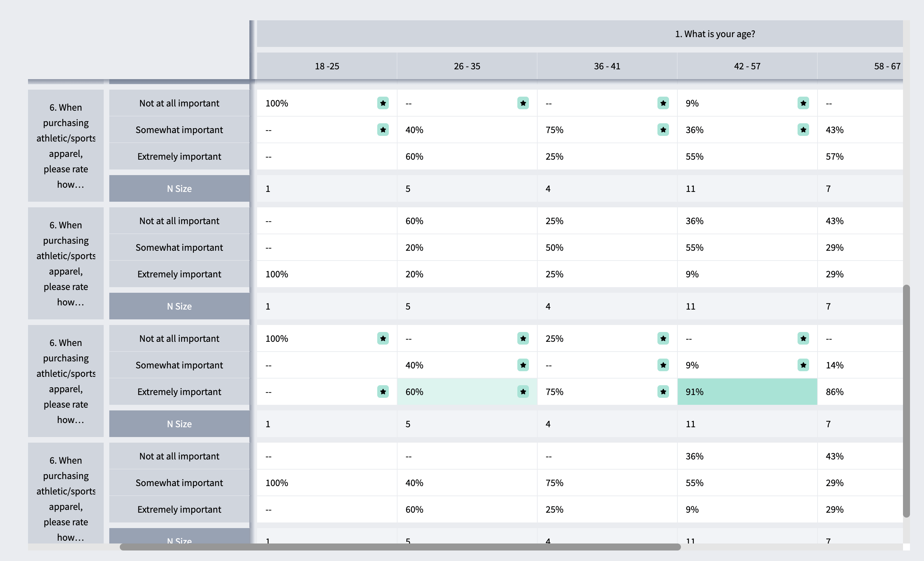
Task: Click the second '6. When purchasing athletic/sports apparel' question label
Action: point(65,264)
